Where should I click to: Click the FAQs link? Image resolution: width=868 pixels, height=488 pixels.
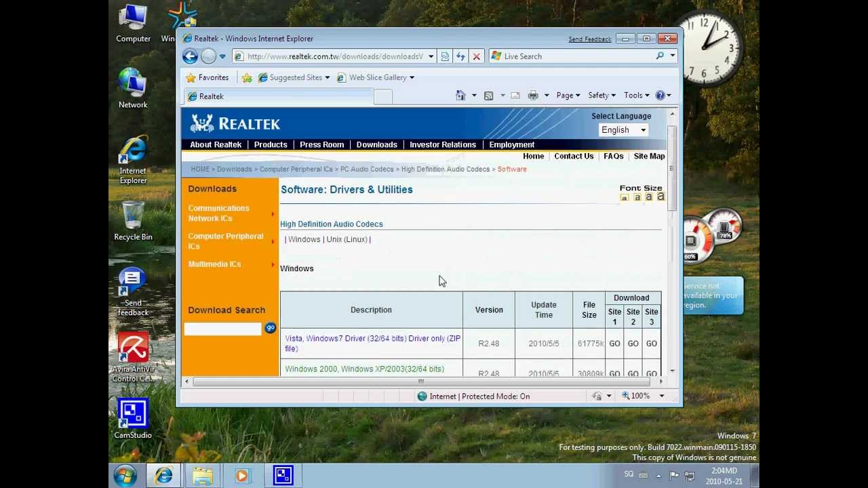point(613,157)
